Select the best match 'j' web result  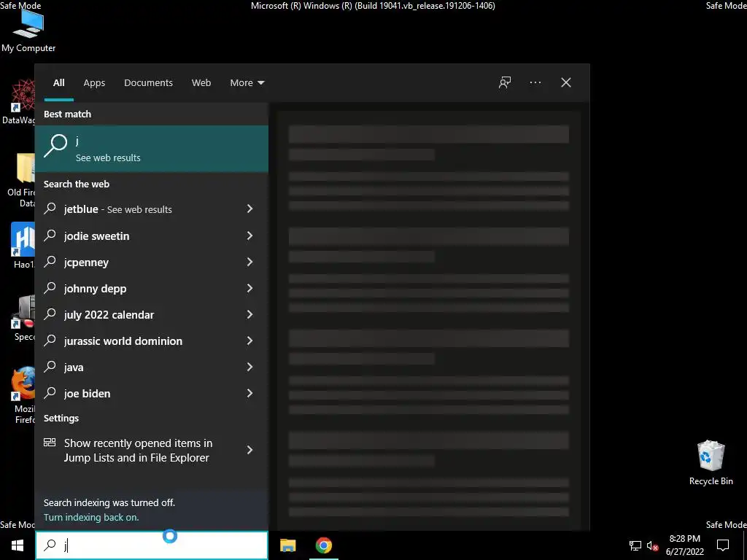pyautogui.click(x=152, y=149)
